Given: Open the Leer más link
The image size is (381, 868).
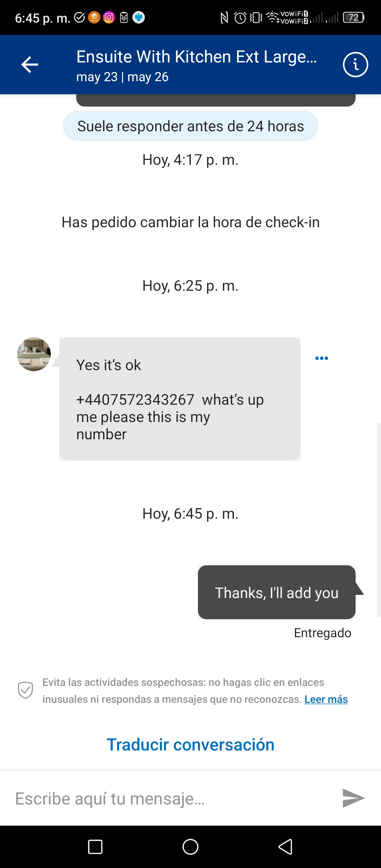Looking at the screenshot, I should [x=326, y=699].
